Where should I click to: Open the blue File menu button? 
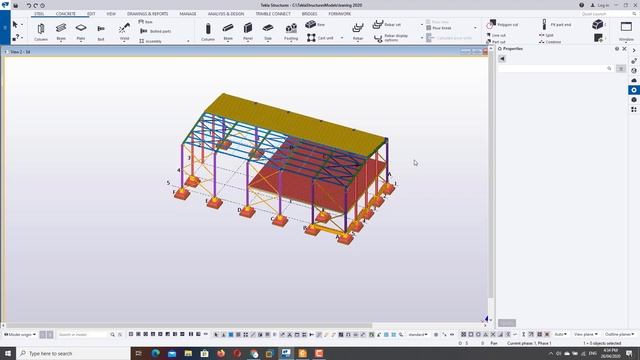coord(5,28)
